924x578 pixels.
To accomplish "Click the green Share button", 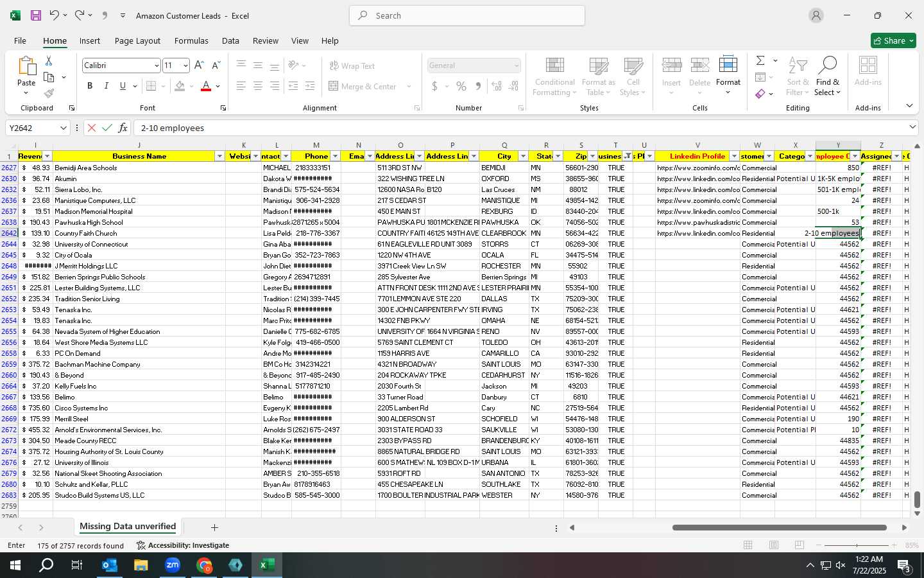I will (893, 40).
